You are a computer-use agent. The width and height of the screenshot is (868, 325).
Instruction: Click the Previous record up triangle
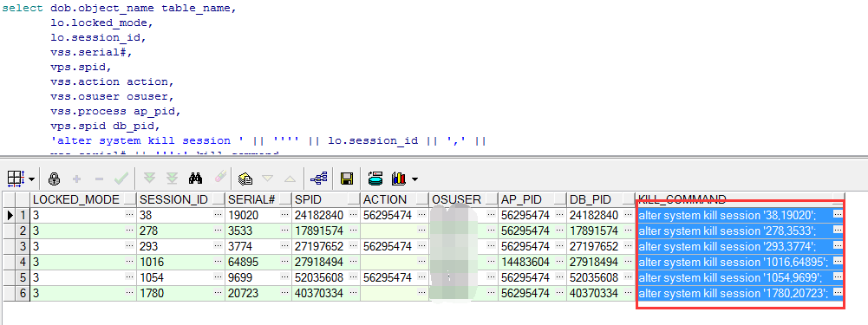pos(290,179)
